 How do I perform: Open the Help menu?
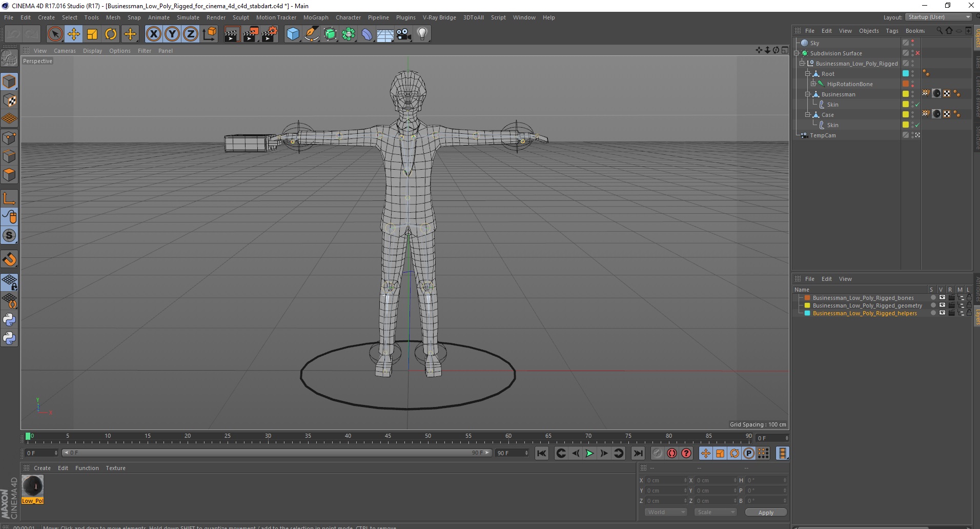point(548,17)
